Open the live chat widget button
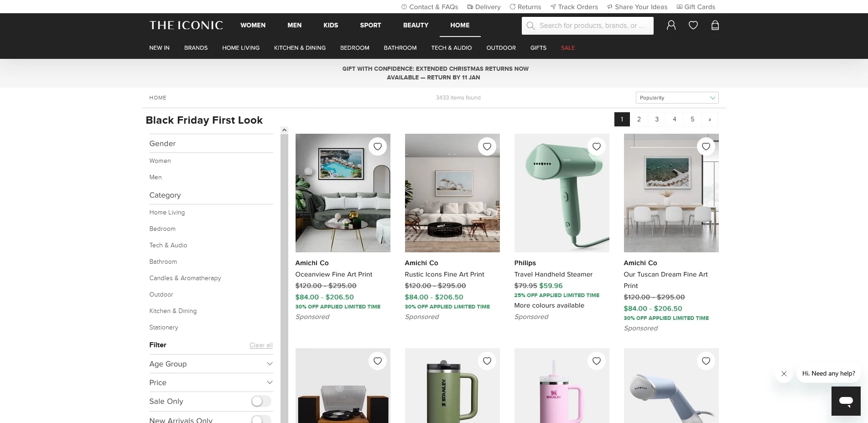Viewport: 868px width, 423px height. (x=846, y=401)
